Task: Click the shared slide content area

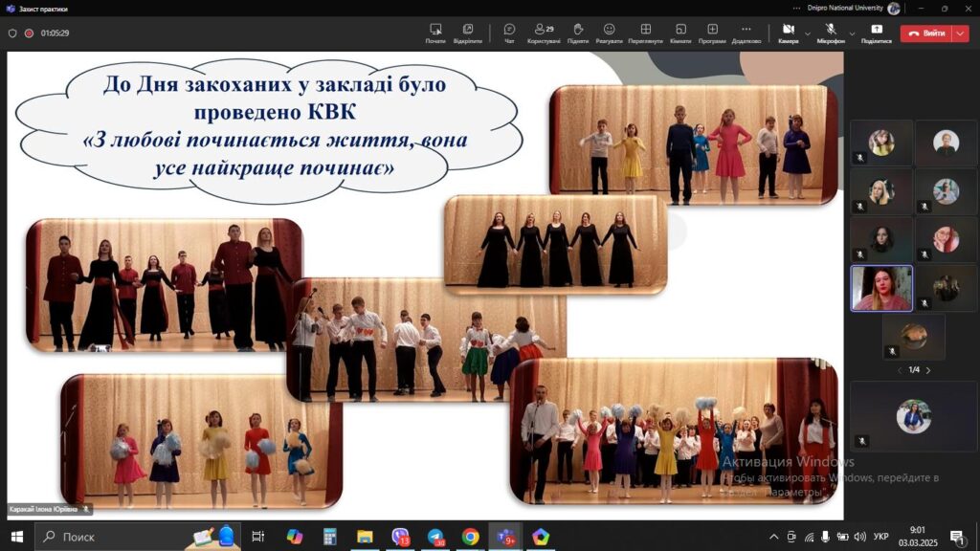Action: click(x=425, y=285)
